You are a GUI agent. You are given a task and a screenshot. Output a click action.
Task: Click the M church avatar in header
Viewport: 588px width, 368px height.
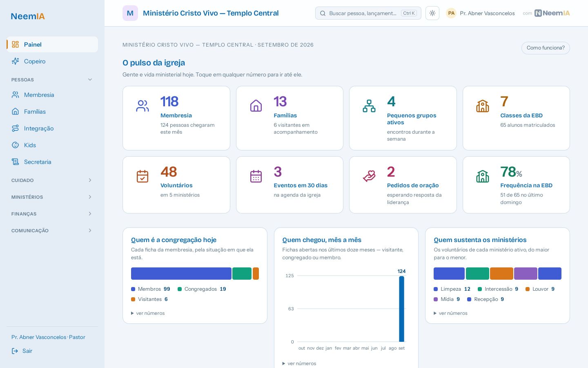click(x=130, y=13)
